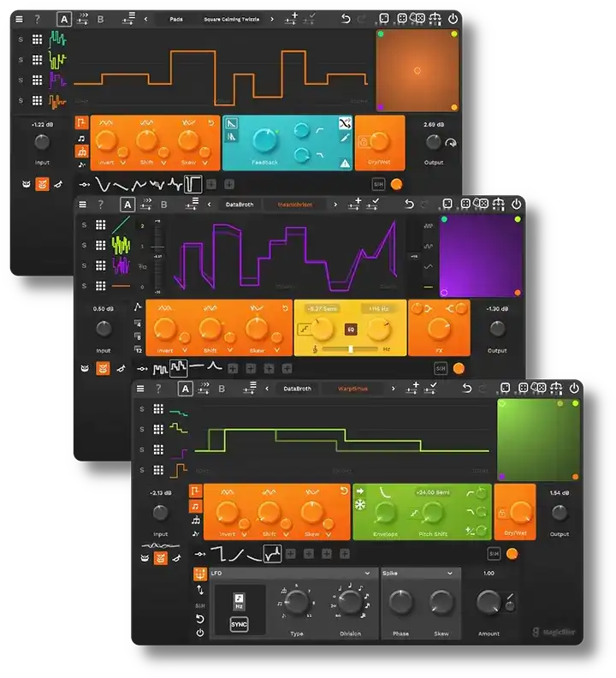This screenshot has width=616, height=678.
Task: Click the S|H button in Warptimus window
Action: tap(495, 554)
